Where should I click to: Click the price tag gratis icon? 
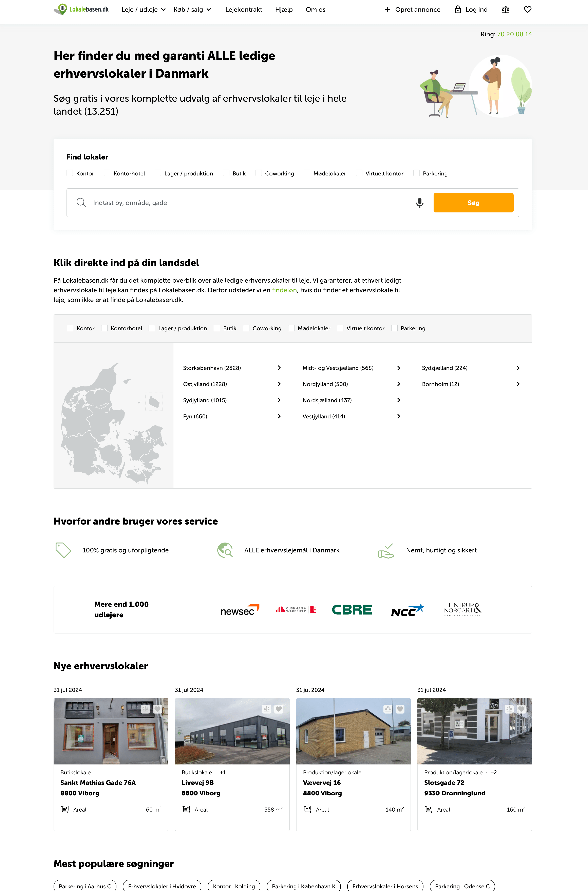coord(63,550)
